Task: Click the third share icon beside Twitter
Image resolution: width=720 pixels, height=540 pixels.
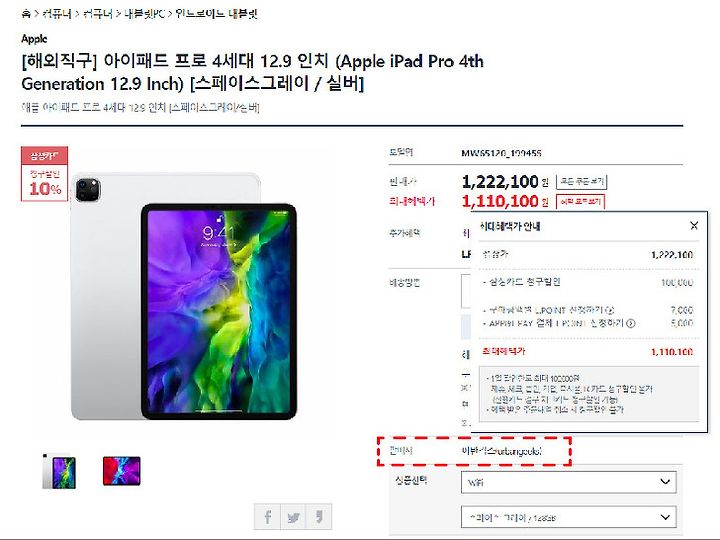Action: point(319,517)
